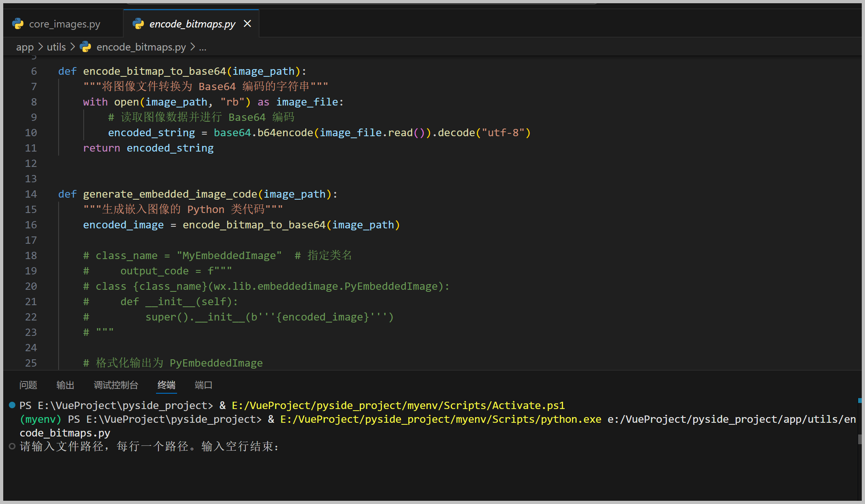Close the encode_bitmaps.py tab

pyautogui.click(x=247, y=24)
